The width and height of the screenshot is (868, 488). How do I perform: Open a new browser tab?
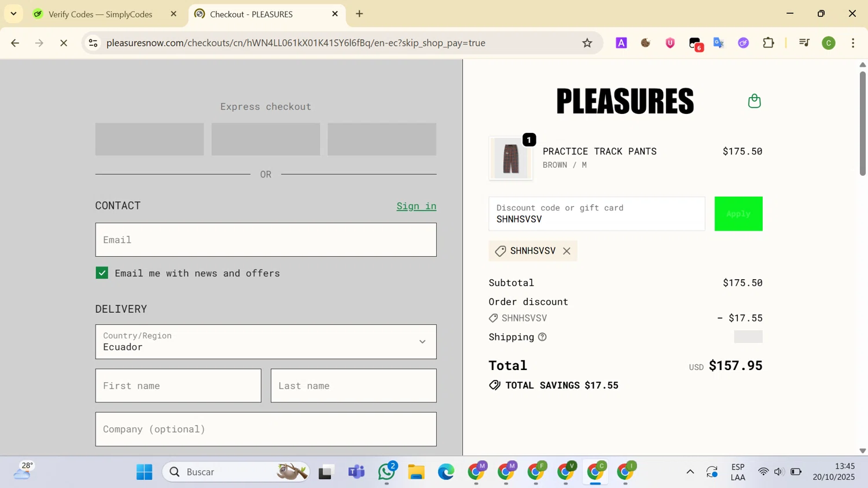point(359,14)
